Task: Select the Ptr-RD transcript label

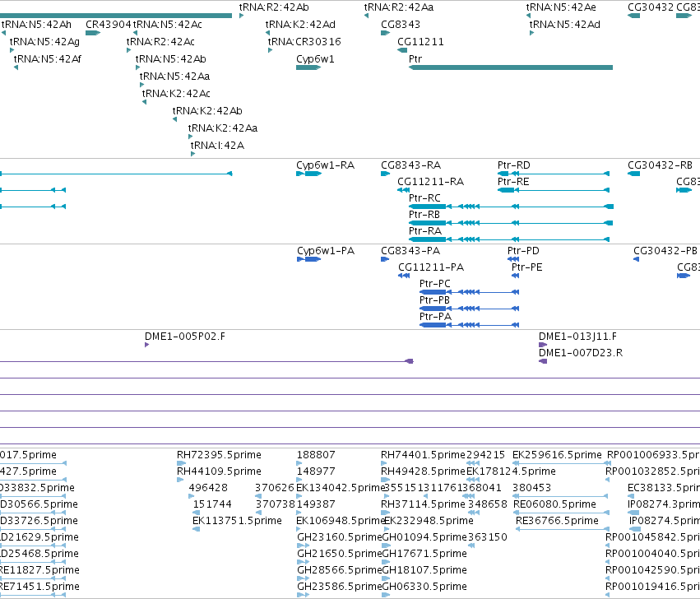Action: (x=514, y=165)
